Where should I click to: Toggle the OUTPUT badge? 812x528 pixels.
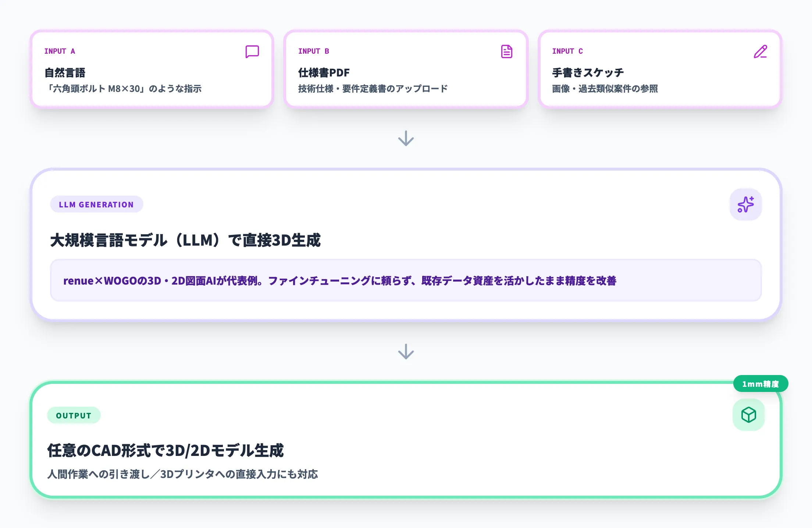coord(74,415)
